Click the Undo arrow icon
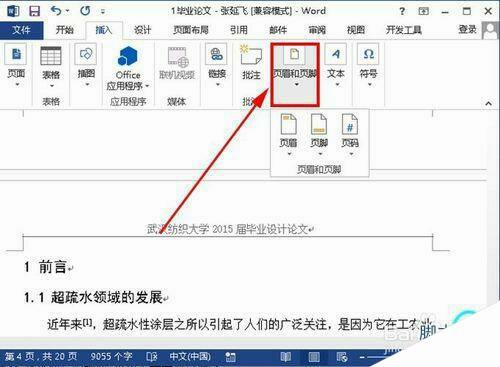 (56, 11)
